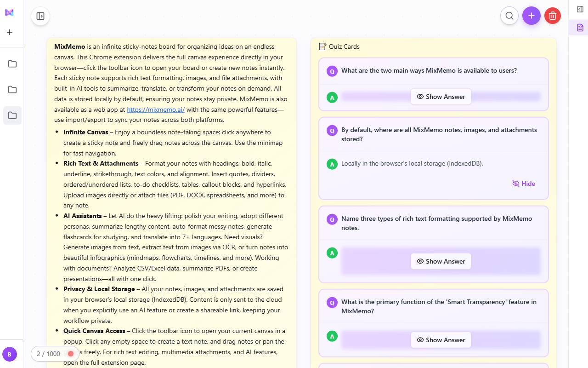Viewport: 588px width, 368px height.
Task: Click the Quiz Cards title text
Action: [x=344, y=46]
